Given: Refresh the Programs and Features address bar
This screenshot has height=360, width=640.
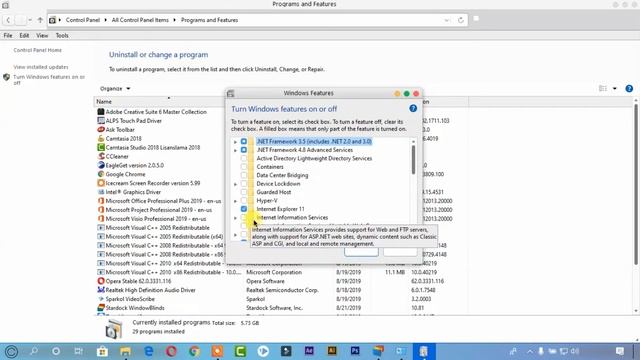Looking at the screenshot, I should [x=461, y=20].
